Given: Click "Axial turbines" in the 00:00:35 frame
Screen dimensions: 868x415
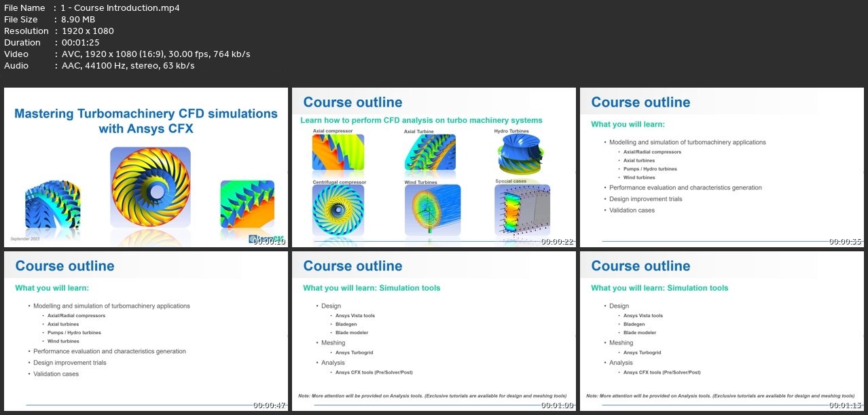Looking at the screenshot, I should tap(639, 160).
